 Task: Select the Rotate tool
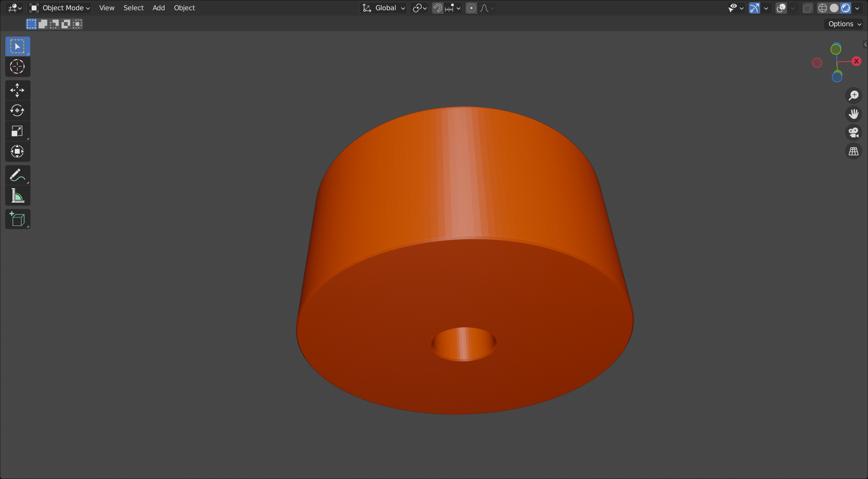(x=17, y=111)
